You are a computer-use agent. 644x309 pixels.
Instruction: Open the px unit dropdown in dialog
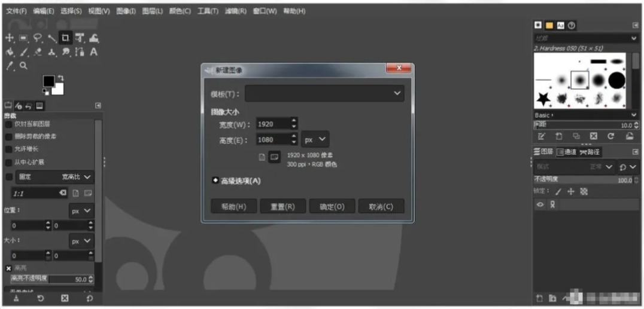tap(315, 139)
